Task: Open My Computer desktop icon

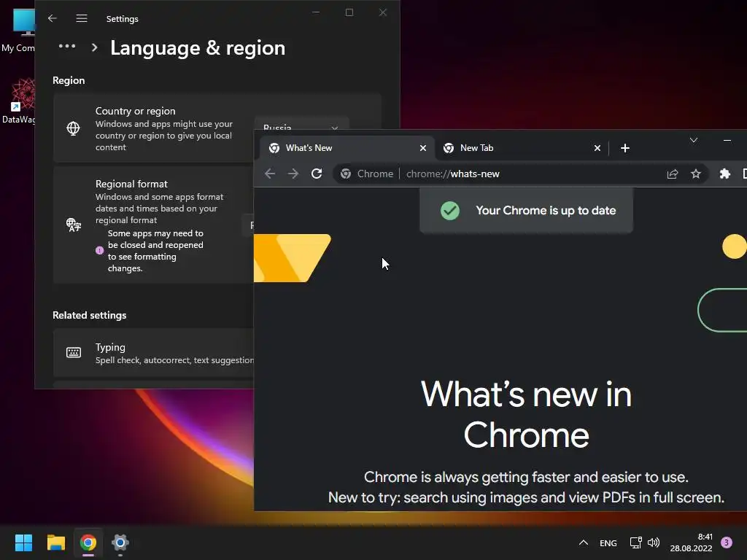Action: coord(19,29)
